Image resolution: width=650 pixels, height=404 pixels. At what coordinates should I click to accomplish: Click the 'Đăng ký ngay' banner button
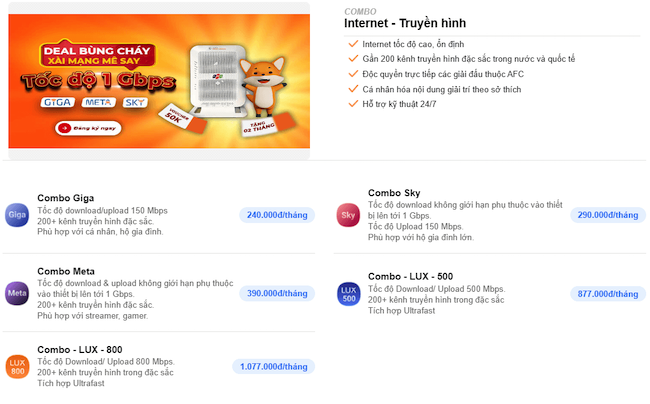pyautogui.click(x=88, y=128)
